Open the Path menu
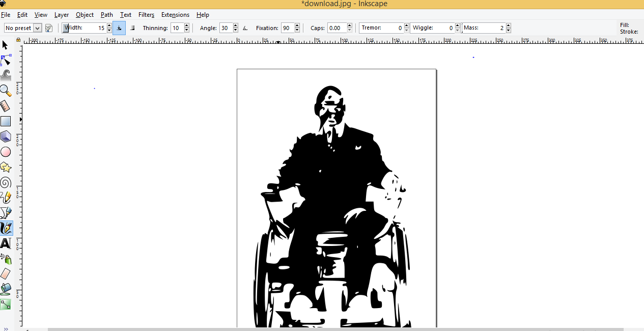Image resolution: width=644 pixels, height=331 pixels. 107,15
